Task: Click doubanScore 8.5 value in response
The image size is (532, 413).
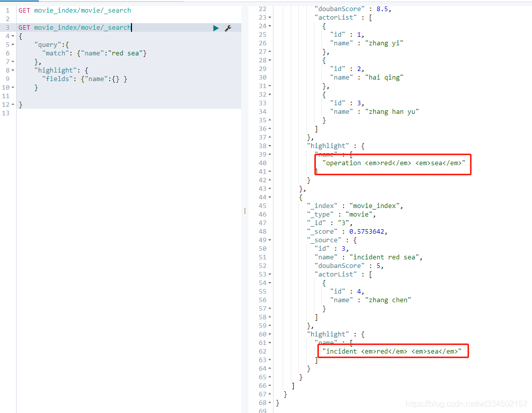Action: 382,9
